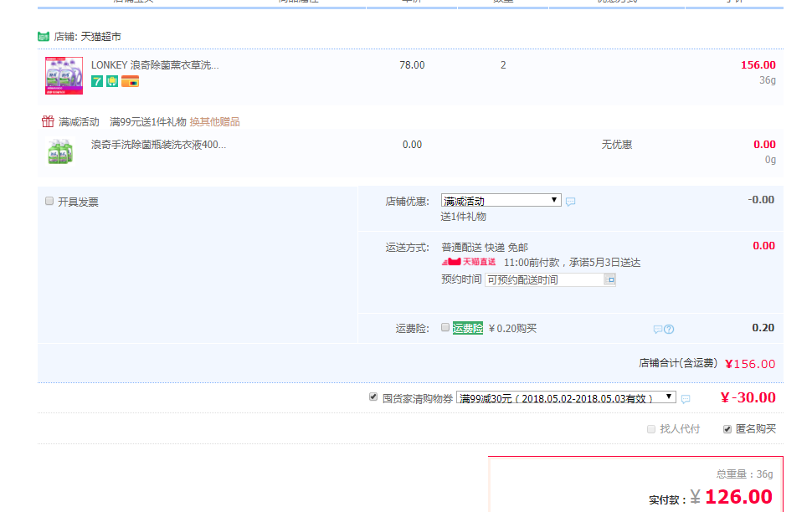Open the 满99减30元 coupon dropdown

(567, 397)
